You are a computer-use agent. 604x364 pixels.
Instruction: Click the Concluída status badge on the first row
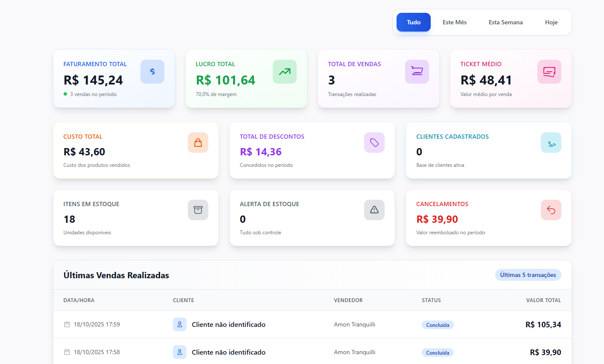[438, 325]
